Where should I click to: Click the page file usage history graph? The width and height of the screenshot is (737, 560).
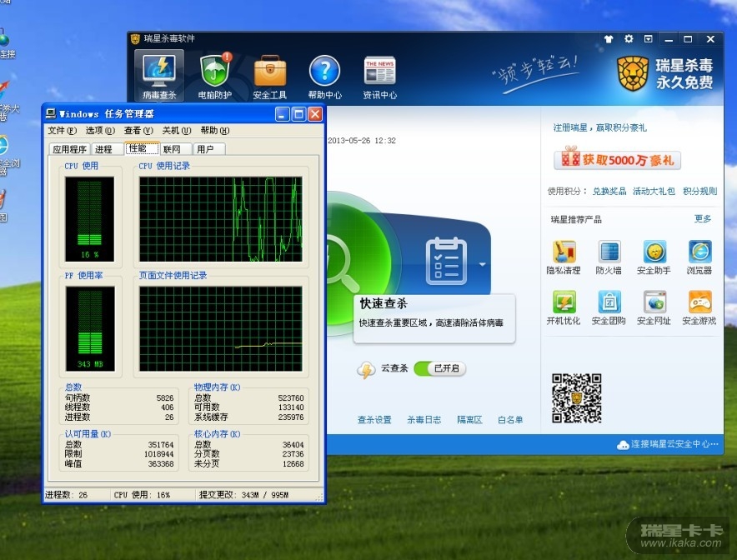tap(221, 329)
